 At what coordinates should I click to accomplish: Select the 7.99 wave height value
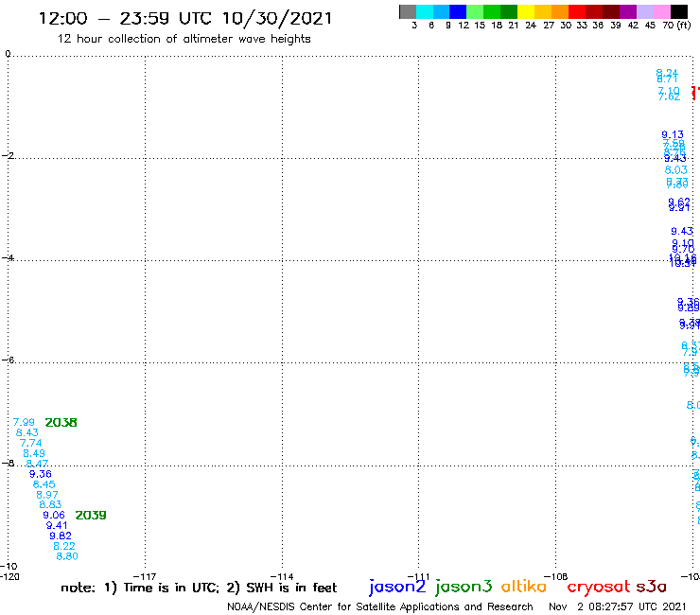24,422
